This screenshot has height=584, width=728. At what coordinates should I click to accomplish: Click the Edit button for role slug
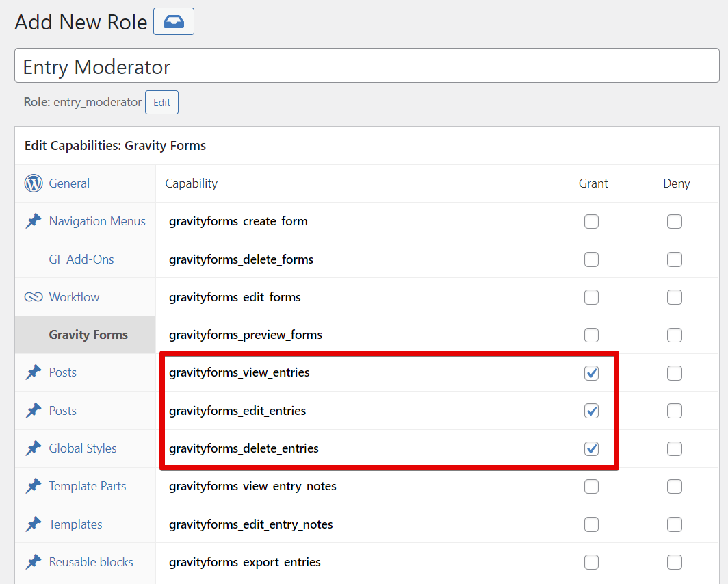161,102
